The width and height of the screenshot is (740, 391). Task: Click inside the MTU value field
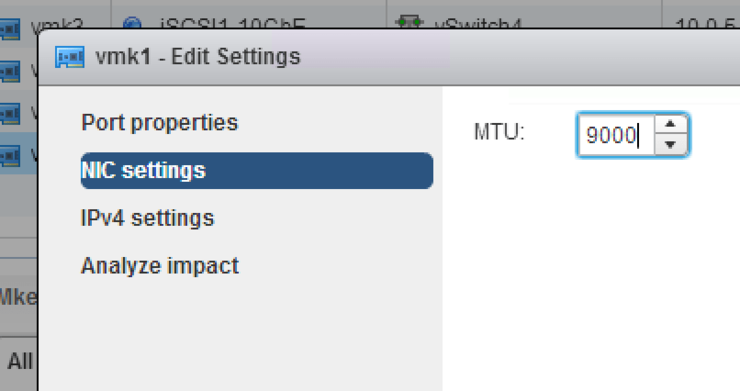616,135
